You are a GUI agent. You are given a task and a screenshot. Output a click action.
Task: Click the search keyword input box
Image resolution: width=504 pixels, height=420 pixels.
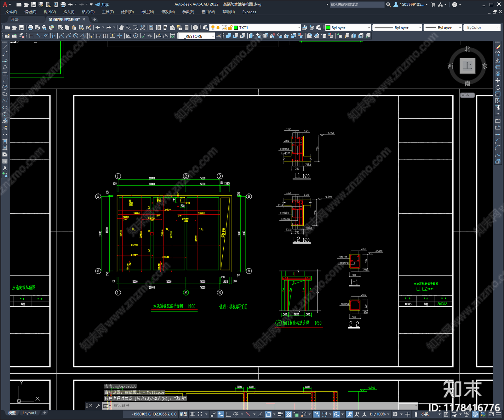tap(357, 4)
